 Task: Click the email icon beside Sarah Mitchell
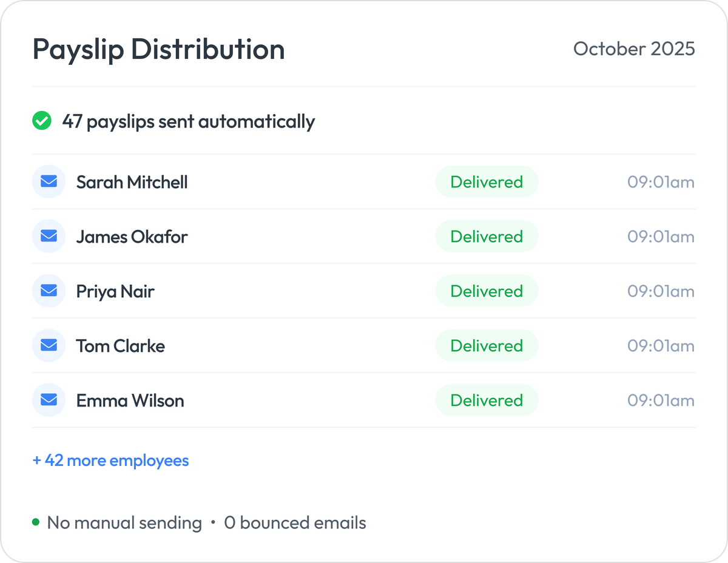pos(49,181)
